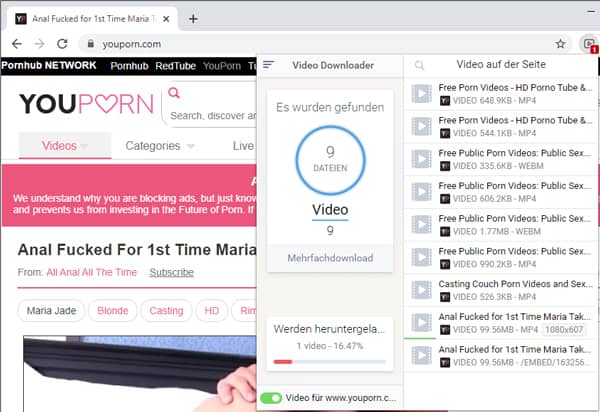Click the Pornhub NETWORK label
Screen dimensions: 600x412
tap(49, 65)
